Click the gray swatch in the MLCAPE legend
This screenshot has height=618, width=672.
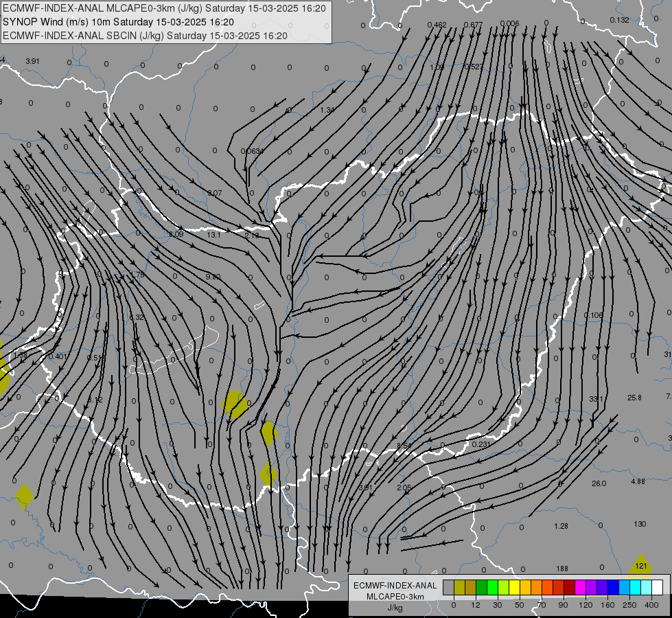tap(449, 587)
